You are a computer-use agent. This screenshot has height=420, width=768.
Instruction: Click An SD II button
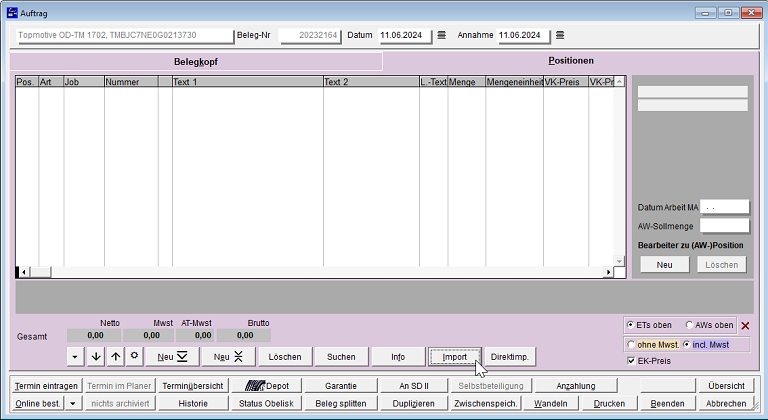pyautogui.click(x=414, y=386)
